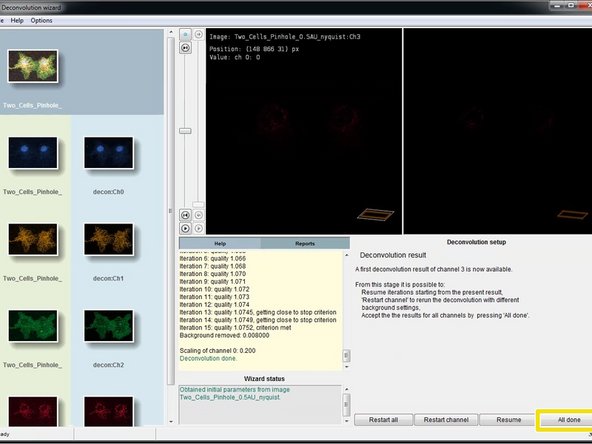The height and width of the screenshot is (444, 592).
Task: Click the decon:Ch0 label
Action: (108, 192)
